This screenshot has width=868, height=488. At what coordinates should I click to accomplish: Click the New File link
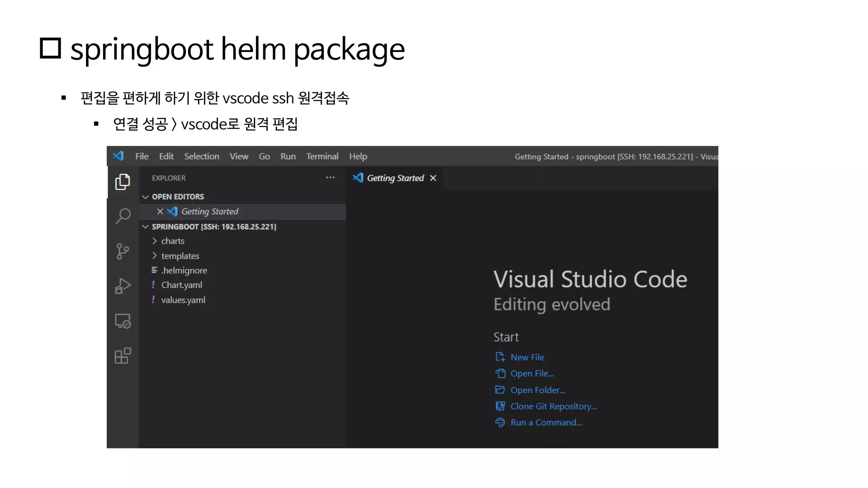pyautogui.click(x=527, y=357)
